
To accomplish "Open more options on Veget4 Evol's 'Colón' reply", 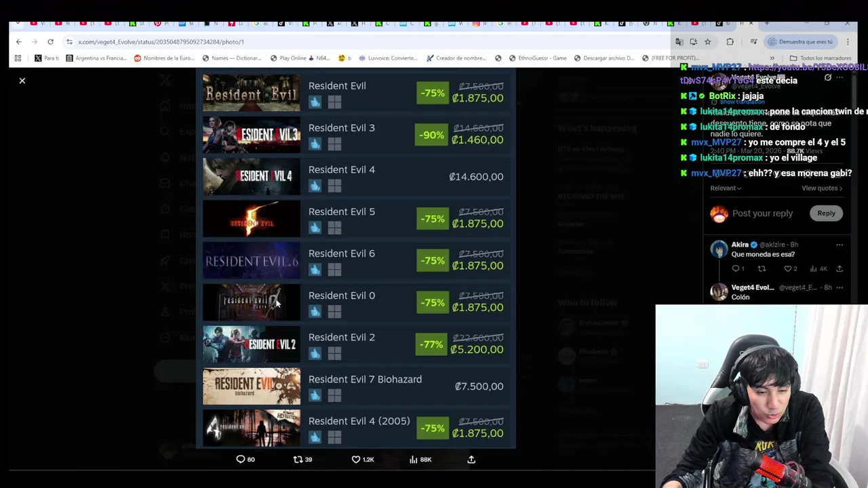I will pyautogui.click(x=840, y=287).
